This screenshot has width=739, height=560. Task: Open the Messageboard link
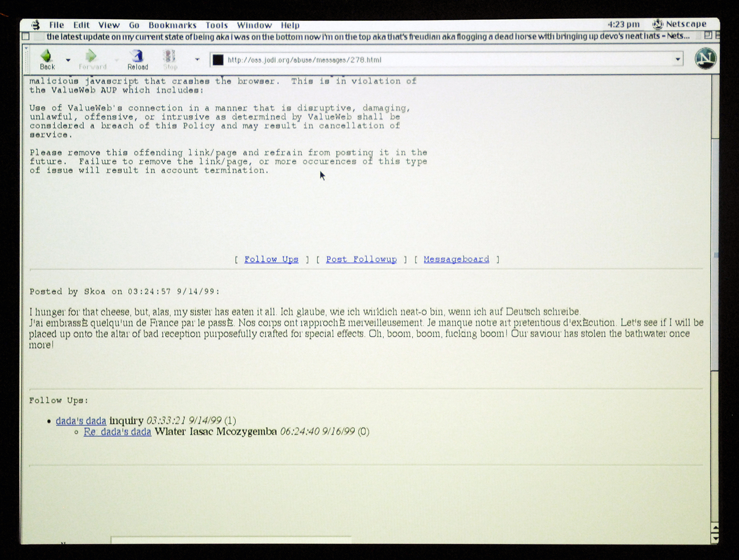pos(456,259)
